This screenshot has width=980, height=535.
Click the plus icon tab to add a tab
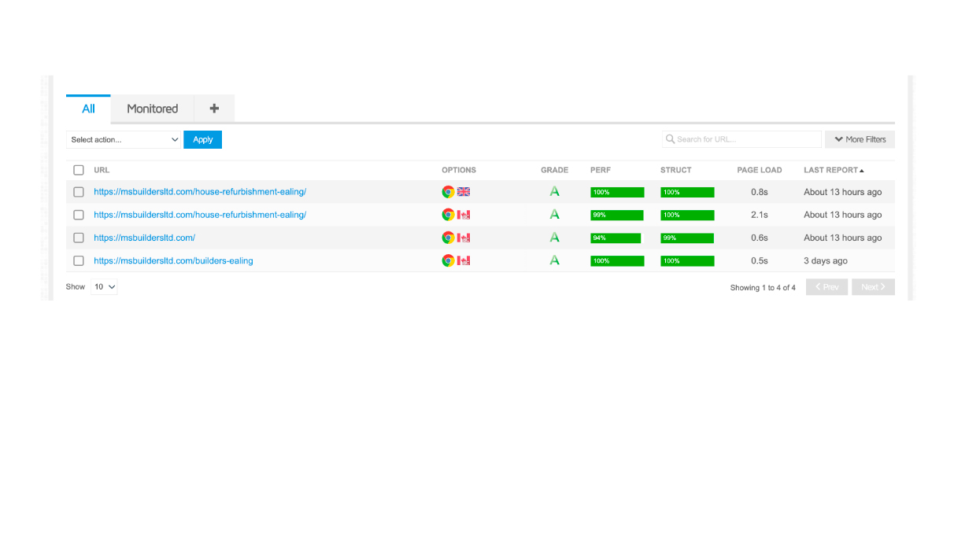coord(214,109)
